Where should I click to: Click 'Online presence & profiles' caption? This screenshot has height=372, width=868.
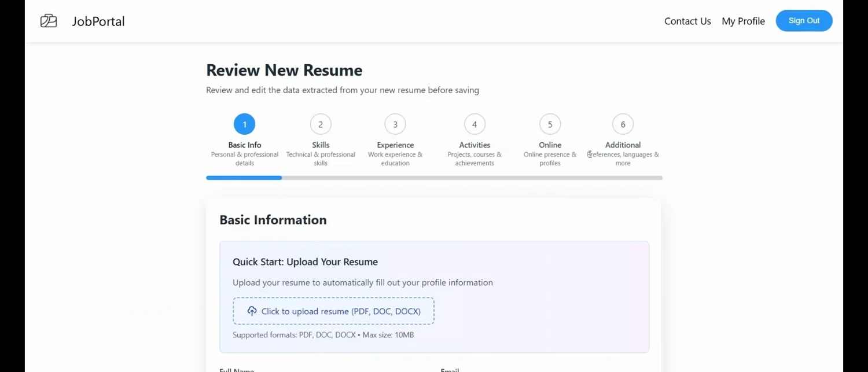tap(550, 159)
